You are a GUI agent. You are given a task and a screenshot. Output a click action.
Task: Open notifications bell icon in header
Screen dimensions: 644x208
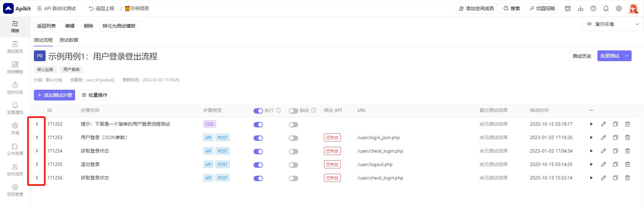click(606, 8)
